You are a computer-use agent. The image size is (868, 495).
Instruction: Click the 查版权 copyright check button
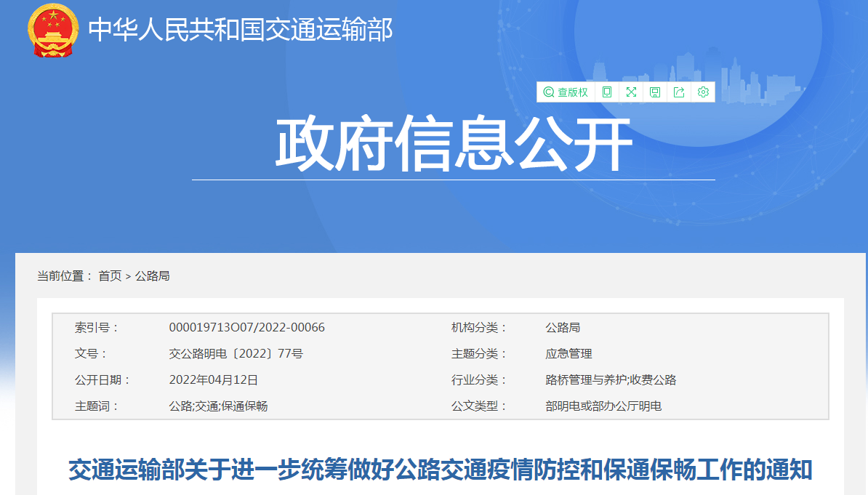[566, 92]
